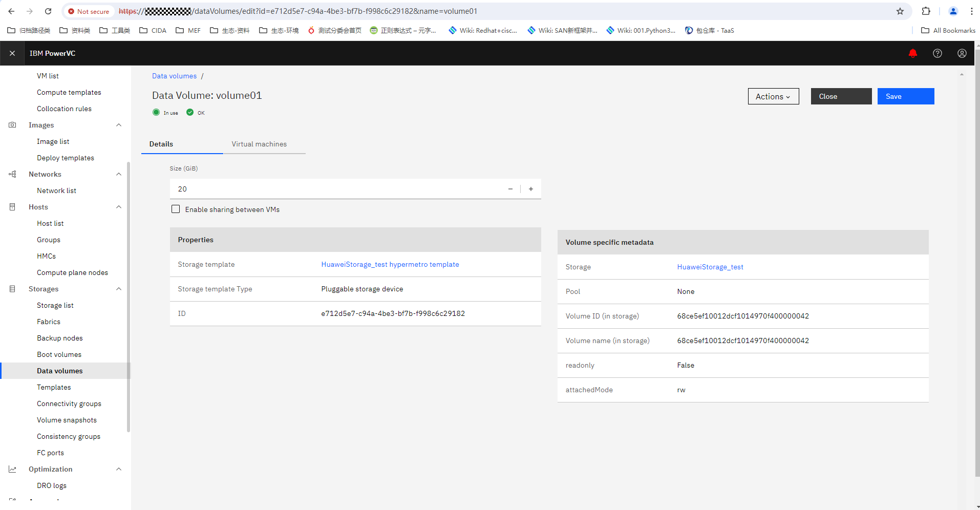Open Compute plane nodes
The image size is (980, 510).
pyautogui.click(x=72, y=272)
